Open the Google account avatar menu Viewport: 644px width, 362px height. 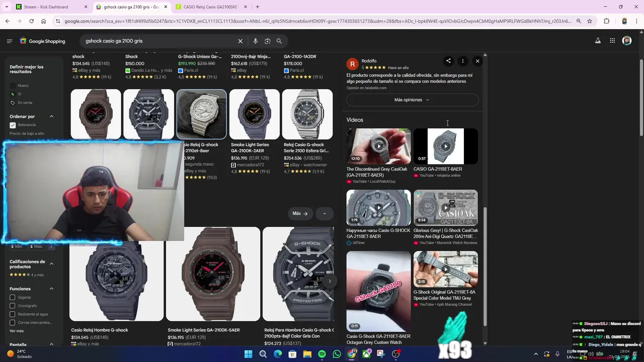[627, 41]
